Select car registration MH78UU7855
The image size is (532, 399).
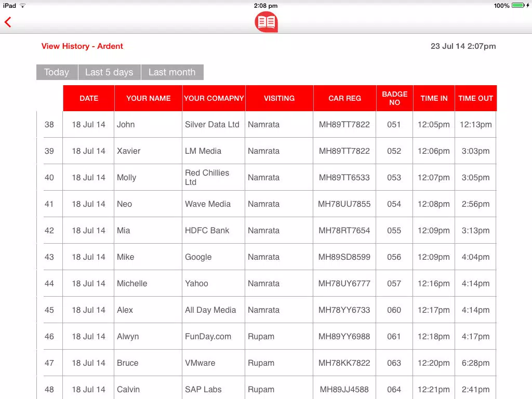click(x=344, y=204)
